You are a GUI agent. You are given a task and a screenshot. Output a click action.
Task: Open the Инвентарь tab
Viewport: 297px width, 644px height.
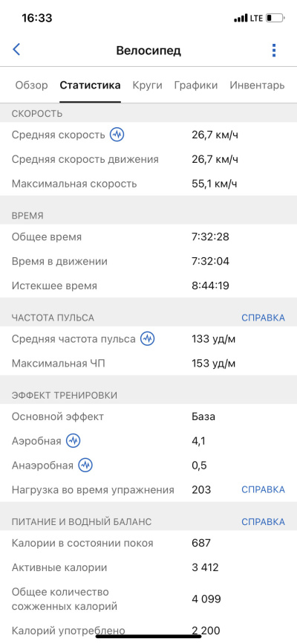click(x=257, y=86)
